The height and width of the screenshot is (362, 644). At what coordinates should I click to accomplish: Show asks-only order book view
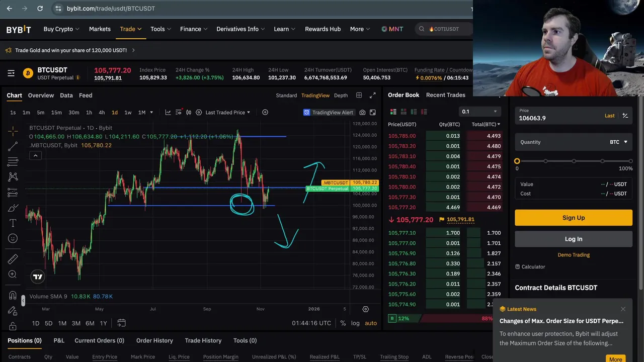coord(424,112)
